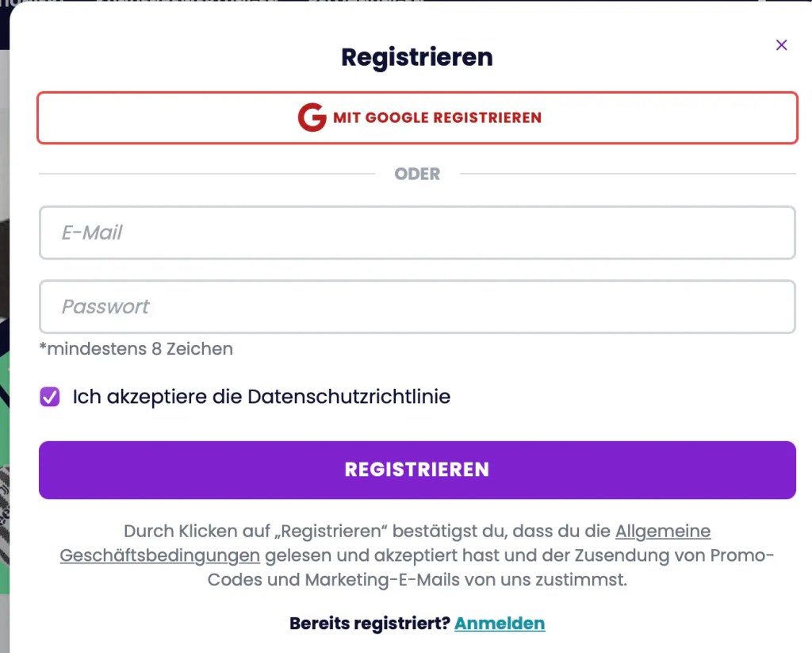The height and width of the screenshot is (653, 812).
Task: Click into the Passwort field
Action: click(x=417, y=306)
